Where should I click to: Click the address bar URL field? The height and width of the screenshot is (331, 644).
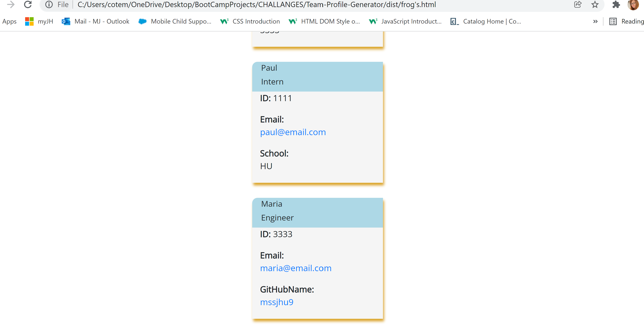(x=256, y=4)
